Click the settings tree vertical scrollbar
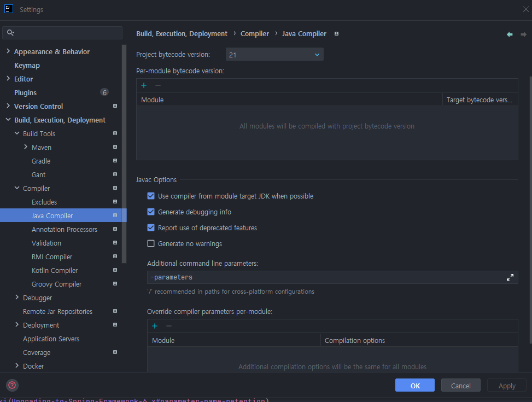Screen dimensions: 532x402 pos(124,154)
